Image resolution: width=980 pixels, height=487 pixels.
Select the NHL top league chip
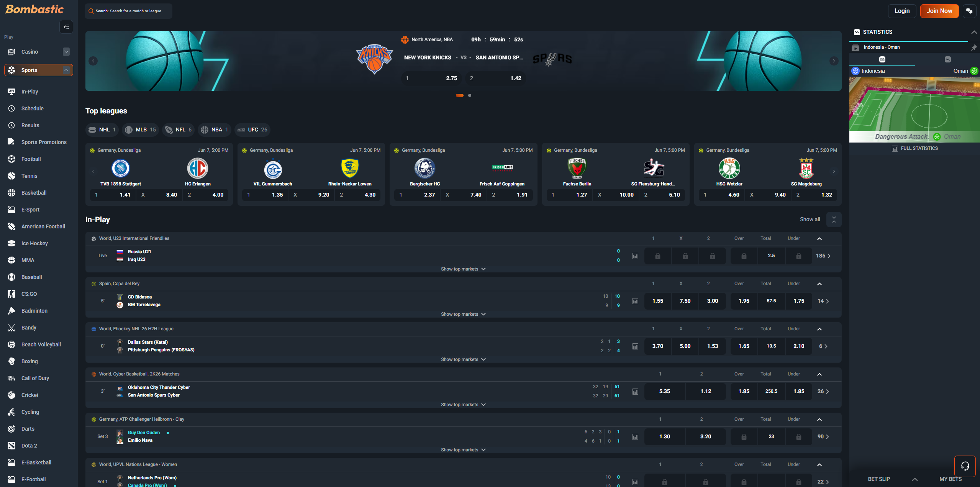[x=102, y=130]
